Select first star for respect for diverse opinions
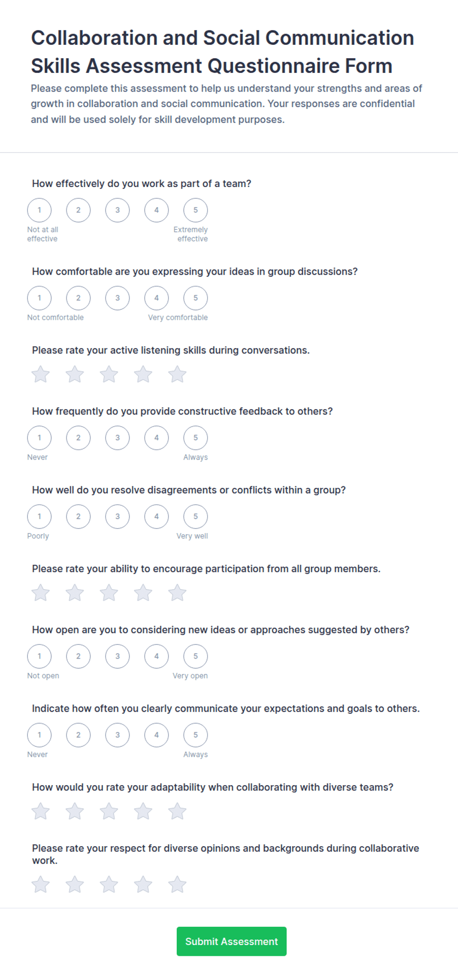This screenshot has height=980, width=458. pyautogui.click(x=40, y=885)
